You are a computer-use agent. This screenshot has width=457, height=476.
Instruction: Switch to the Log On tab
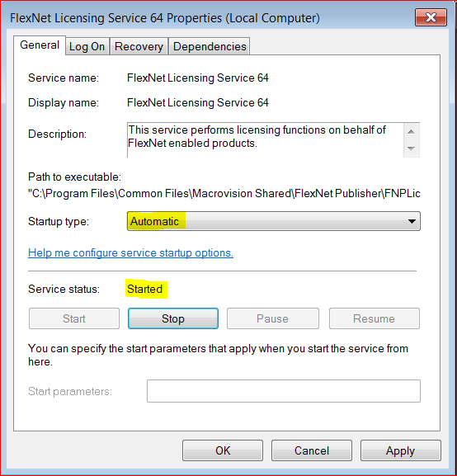point(87,46)
